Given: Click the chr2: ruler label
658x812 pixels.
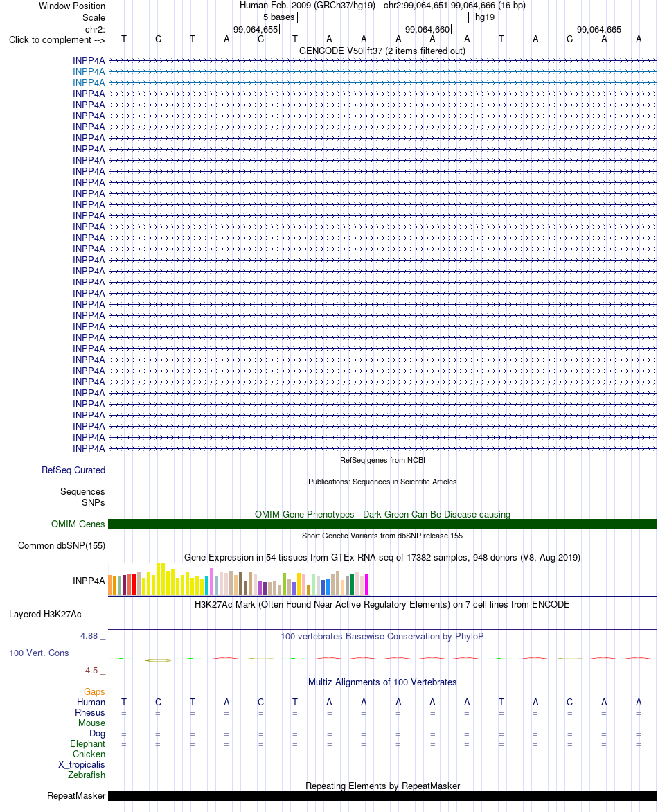Looking at the screenshot, I should pos(96,30).
